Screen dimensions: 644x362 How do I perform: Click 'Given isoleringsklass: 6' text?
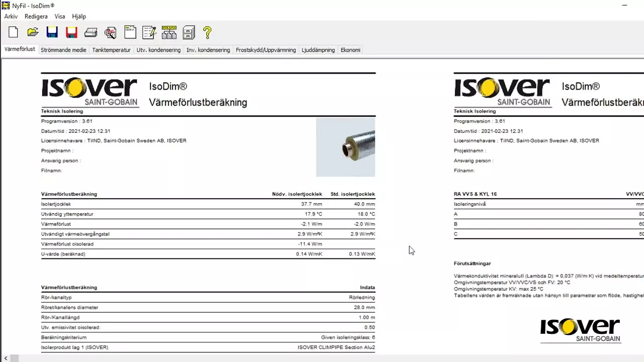(x=348, y=337)
